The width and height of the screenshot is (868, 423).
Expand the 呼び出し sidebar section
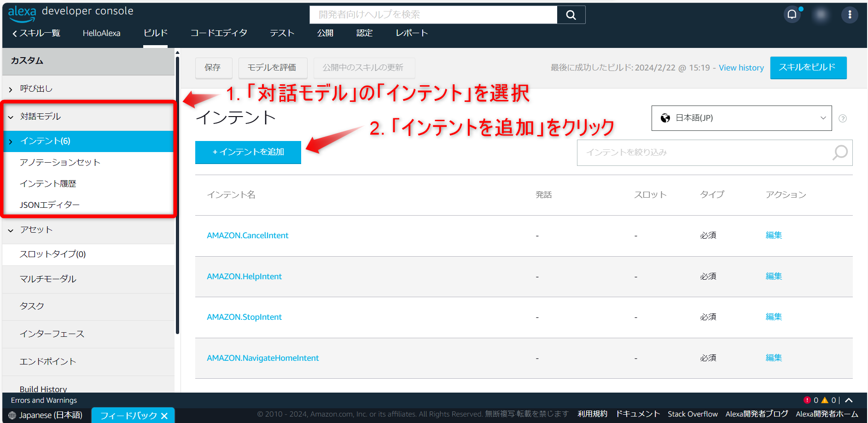point(10,88)
